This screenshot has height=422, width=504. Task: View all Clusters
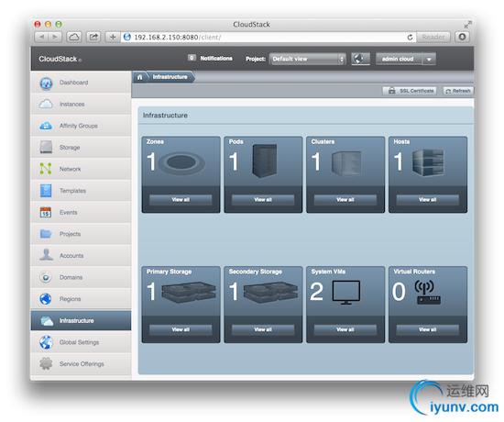coord(345,200)
